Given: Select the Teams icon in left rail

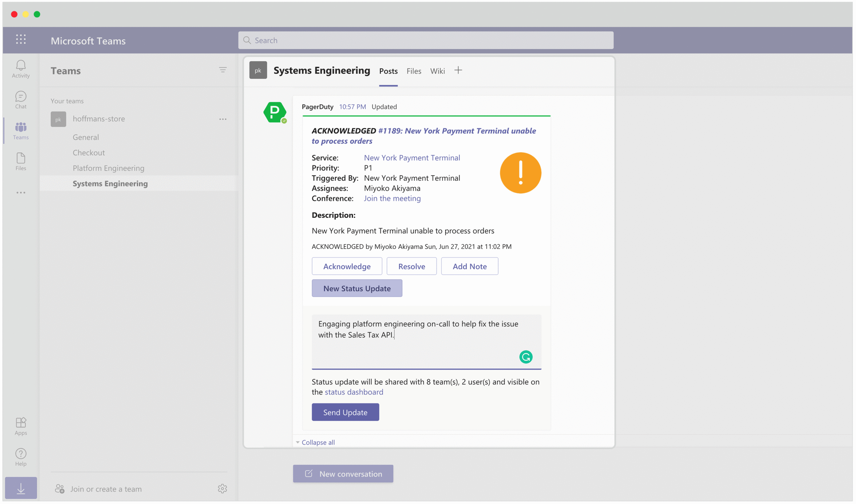Looking at the screenshot, I should tap(20, 130).
